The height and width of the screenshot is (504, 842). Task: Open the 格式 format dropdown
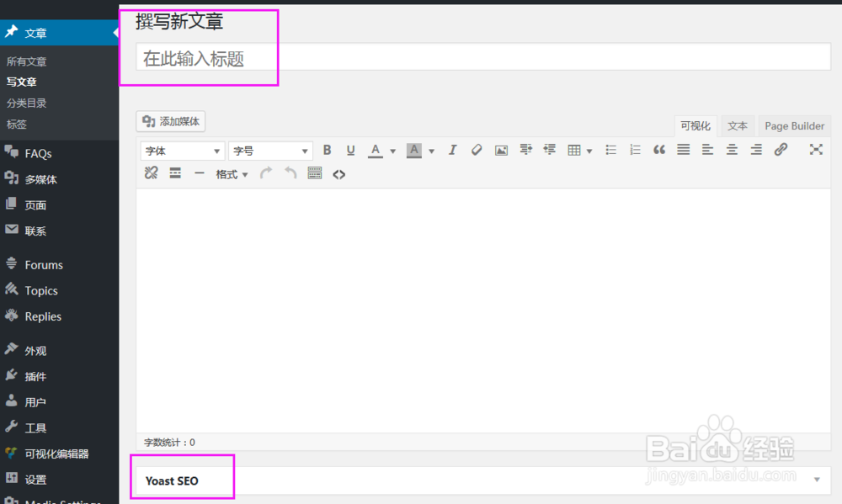(232, 174)
